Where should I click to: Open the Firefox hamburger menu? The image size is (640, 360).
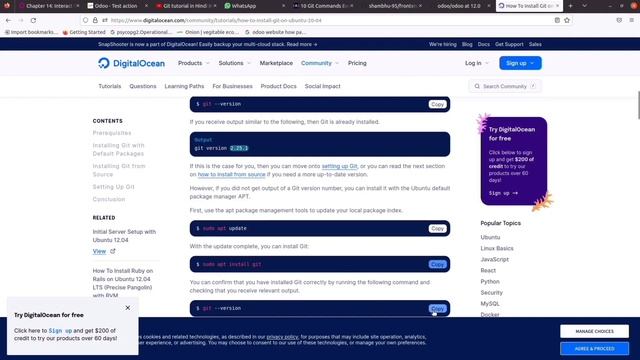(x=631, y=20)
